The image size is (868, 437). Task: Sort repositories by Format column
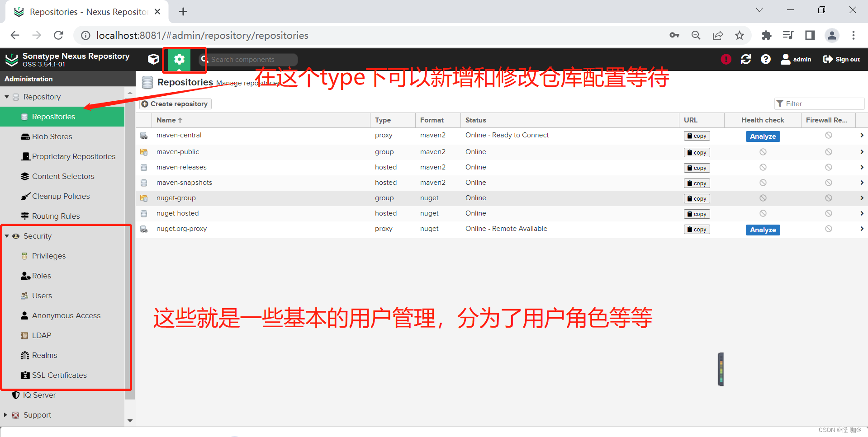tap(437, 120)
